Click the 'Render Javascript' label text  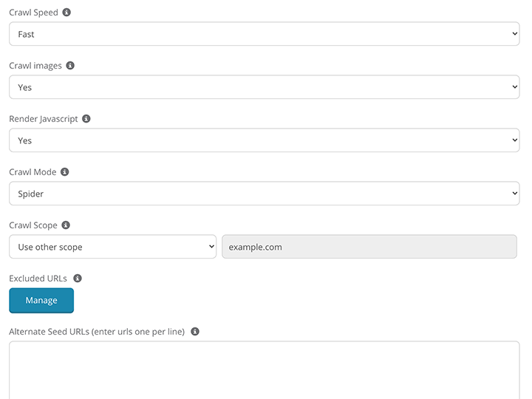coord(43,119)
